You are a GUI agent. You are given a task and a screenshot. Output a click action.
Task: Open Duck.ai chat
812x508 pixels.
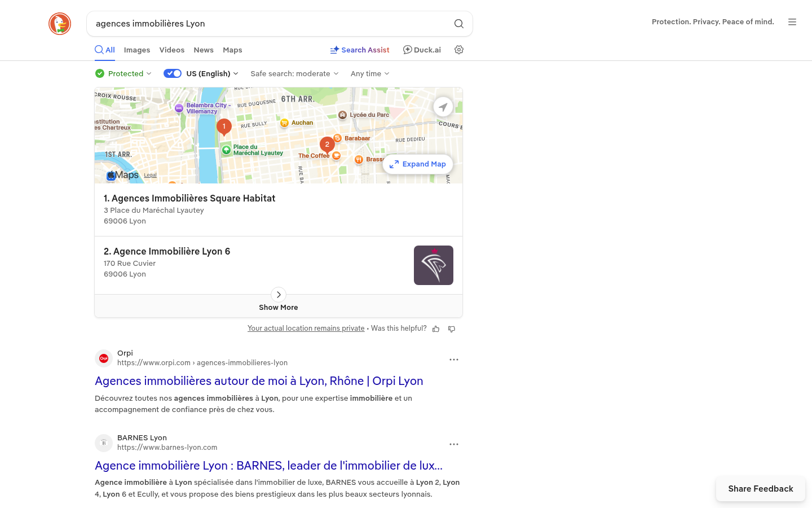click(422, 50)
